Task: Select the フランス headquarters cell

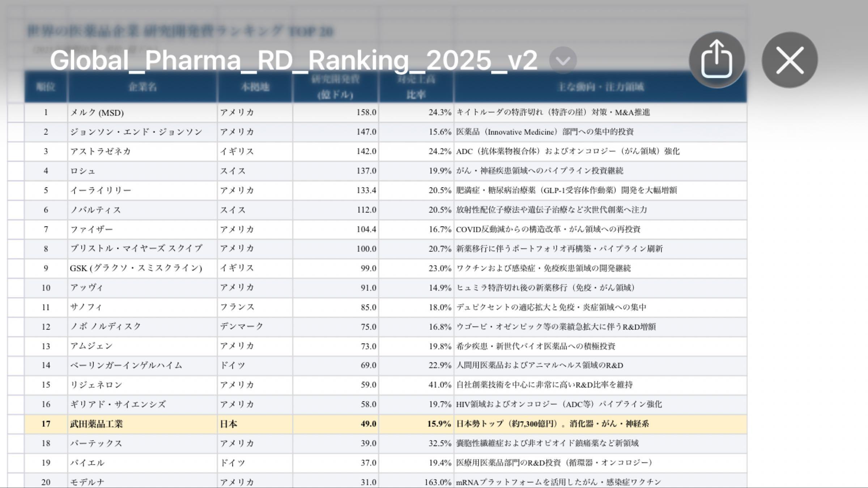Action: (255, 307)
